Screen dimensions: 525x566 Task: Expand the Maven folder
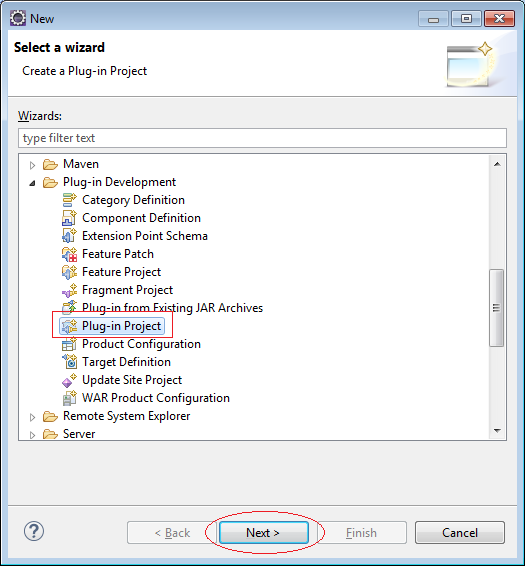[x=32, y=165]
